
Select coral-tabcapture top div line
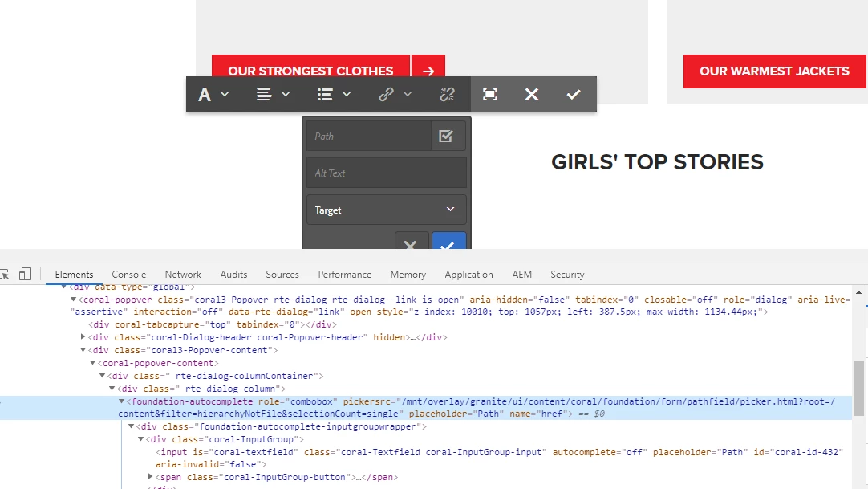(213, 324)
